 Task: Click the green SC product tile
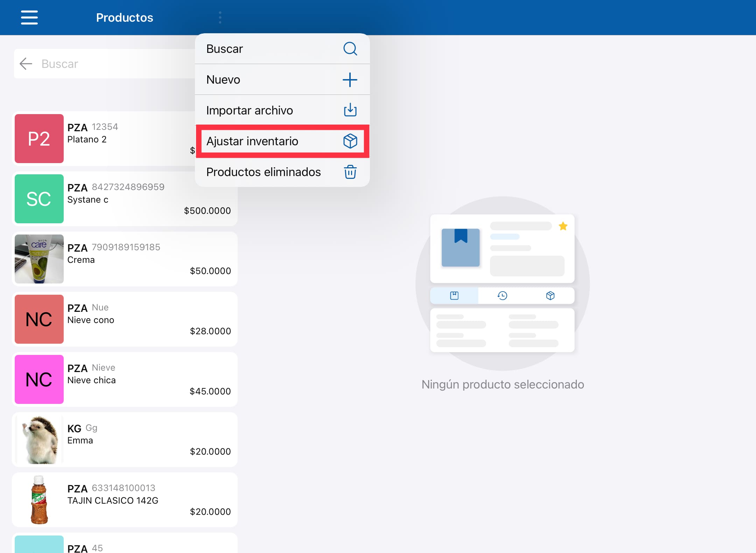[x=39, y=199]
